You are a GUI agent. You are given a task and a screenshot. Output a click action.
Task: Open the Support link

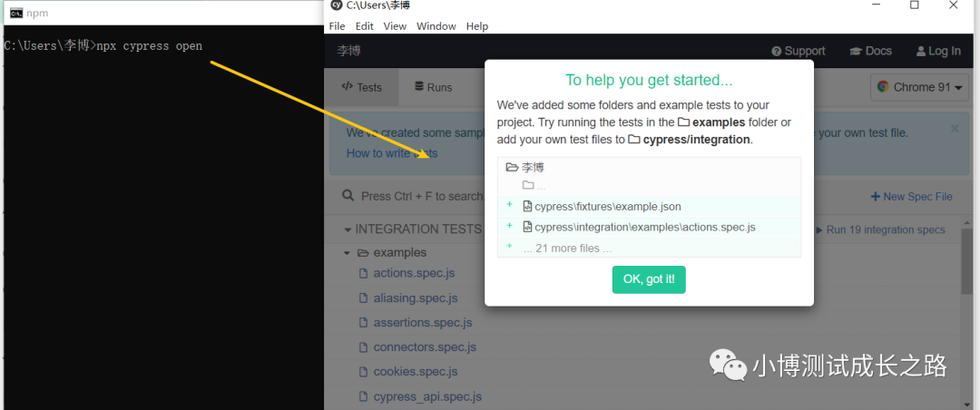coord(799,51)
